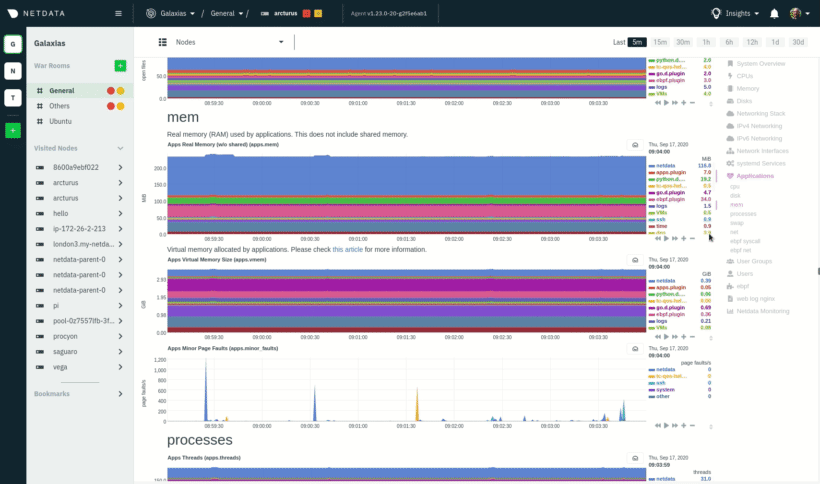The image size is (820, 484).
Task: Add a War Room with green plus button
Action: (x=120, y=66)
